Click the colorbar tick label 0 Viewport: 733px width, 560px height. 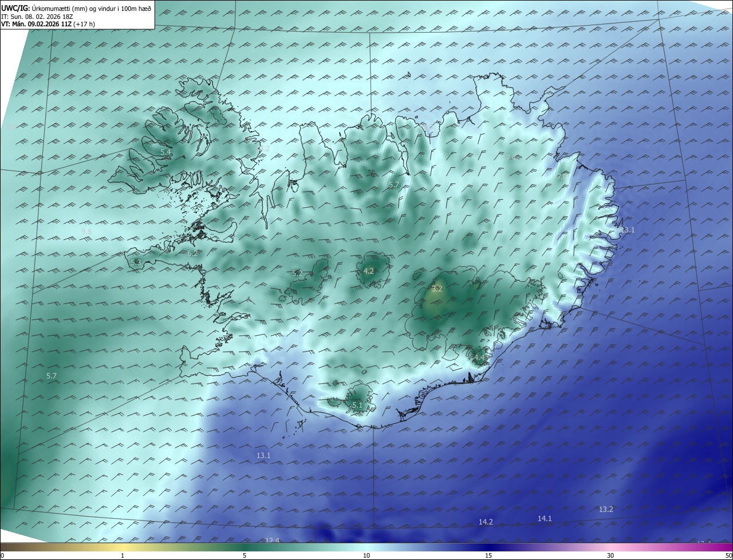coord(2,556)
